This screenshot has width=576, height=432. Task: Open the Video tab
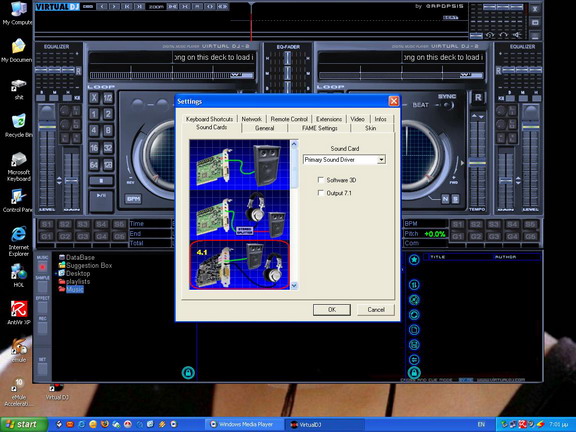pos(357,119)
